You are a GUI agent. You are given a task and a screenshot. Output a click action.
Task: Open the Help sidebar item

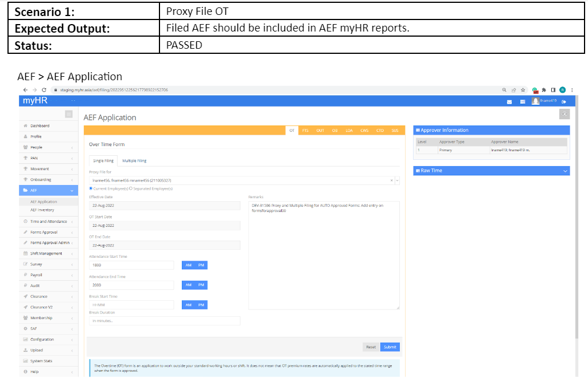pyautogui.click(x=49, y=372)
